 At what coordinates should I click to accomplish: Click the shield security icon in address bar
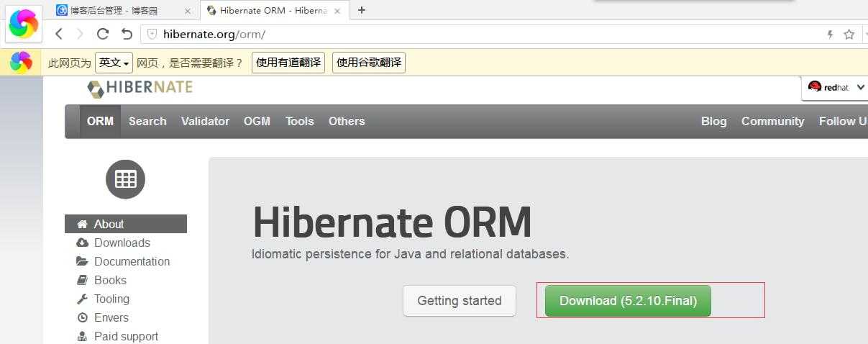coord(152,34)
